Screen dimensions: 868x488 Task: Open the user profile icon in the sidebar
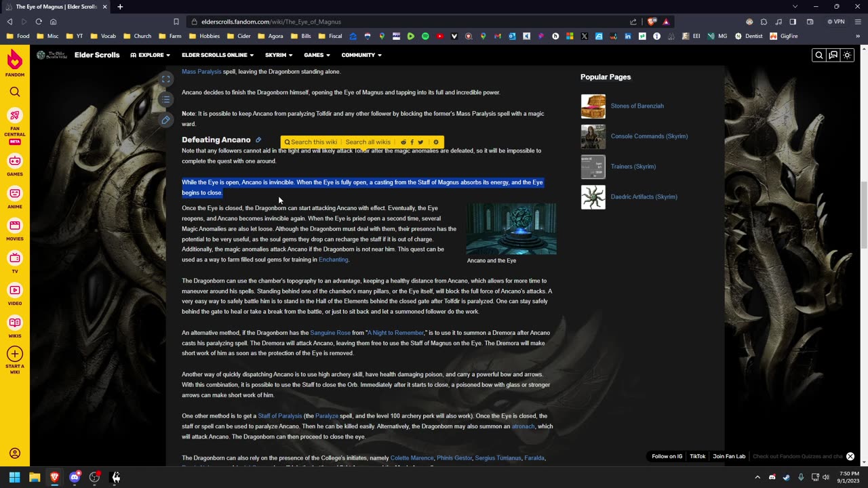[15, 453]
